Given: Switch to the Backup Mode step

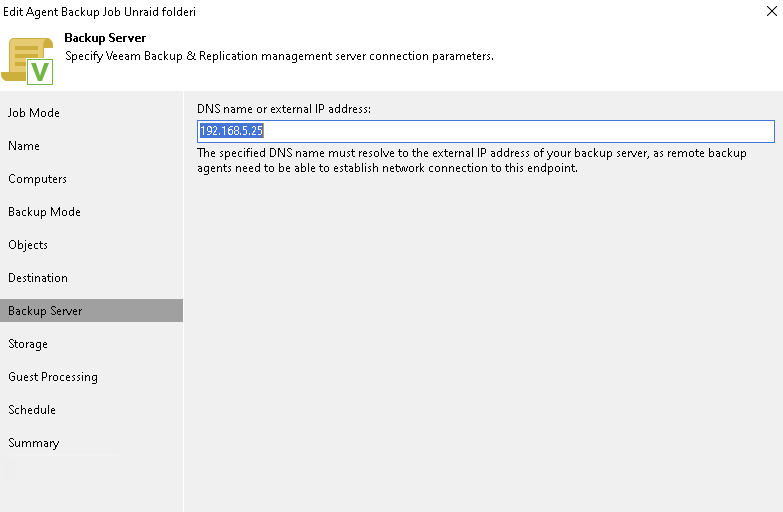Looking at the screenshot, I should (x=44, y=212).
